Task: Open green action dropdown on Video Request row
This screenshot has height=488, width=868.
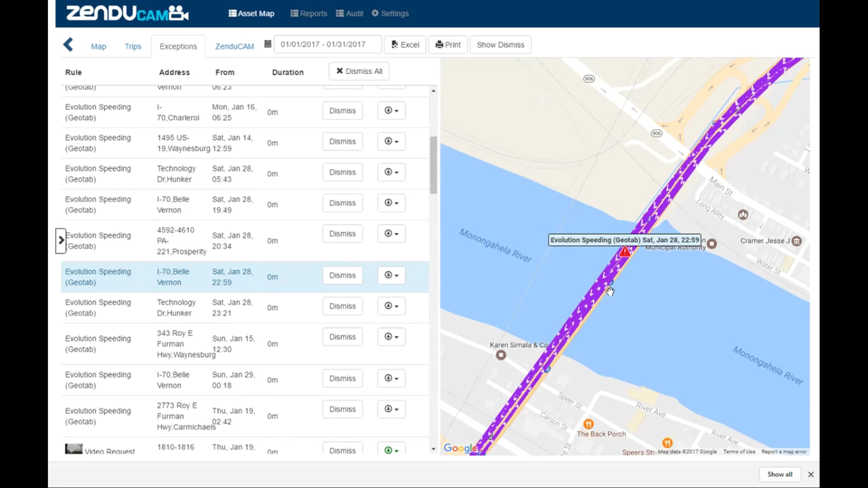Action: click(391, 450)
